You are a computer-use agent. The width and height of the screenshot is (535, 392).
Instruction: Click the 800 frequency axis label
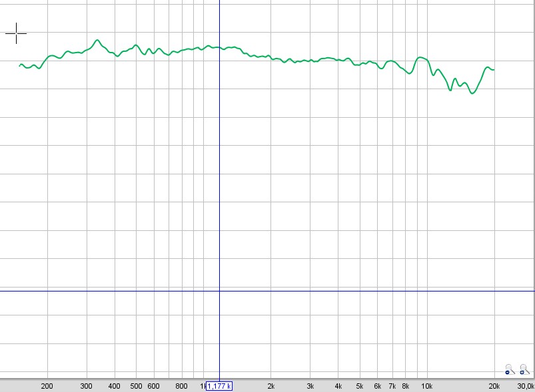[x=181, y=386]
